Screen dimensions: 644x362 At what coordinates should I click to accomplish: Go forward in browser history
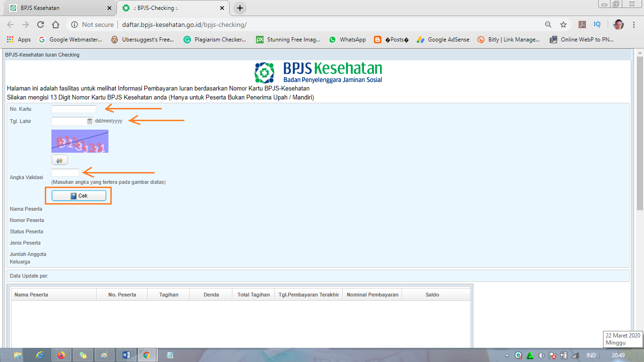pyautogui.click(x=25, y=25)
